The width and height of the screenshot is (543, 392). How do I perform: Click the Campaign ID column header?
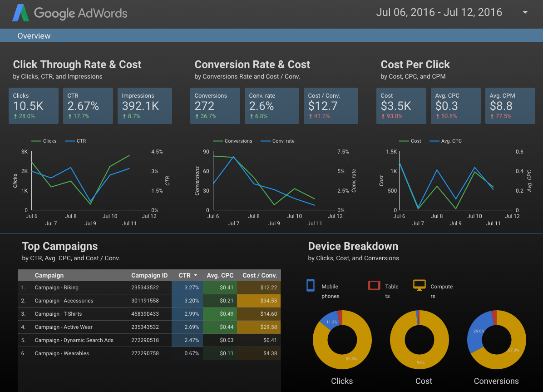pos(149,275)
